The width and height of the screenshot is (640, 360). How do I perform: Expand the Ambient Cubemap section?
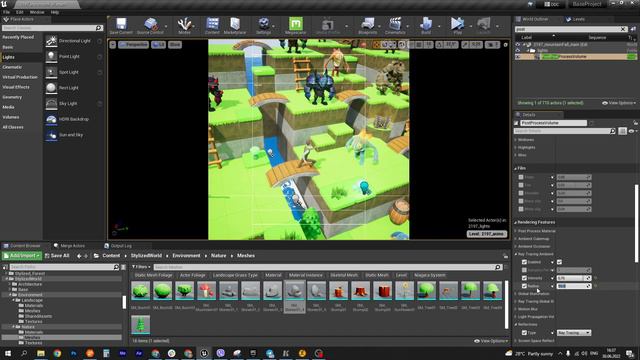516,239
